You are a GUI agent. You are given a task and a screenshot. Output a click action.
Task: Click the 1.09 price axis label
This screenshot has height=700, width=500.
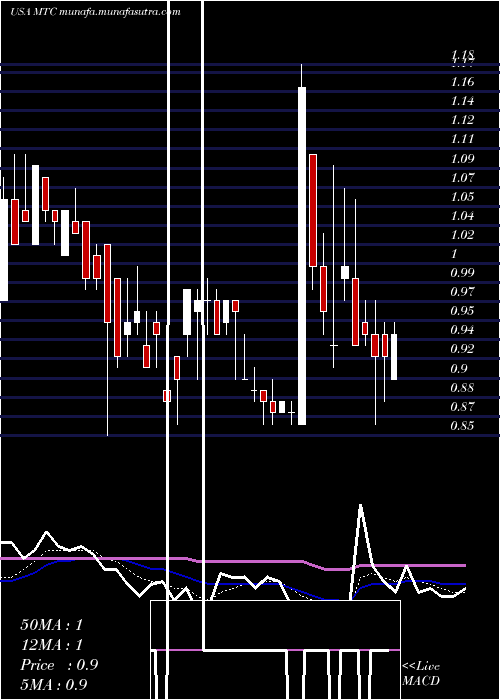462,159
